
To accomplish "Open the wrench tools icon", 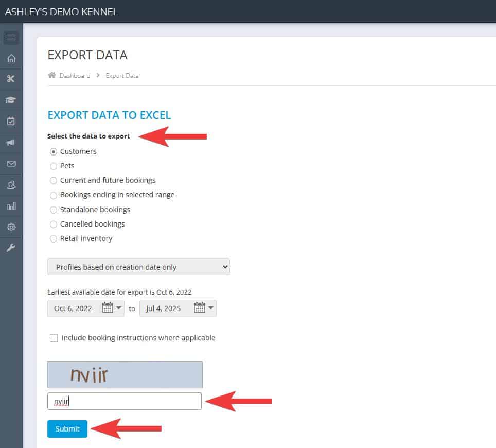I will (11, 248).
